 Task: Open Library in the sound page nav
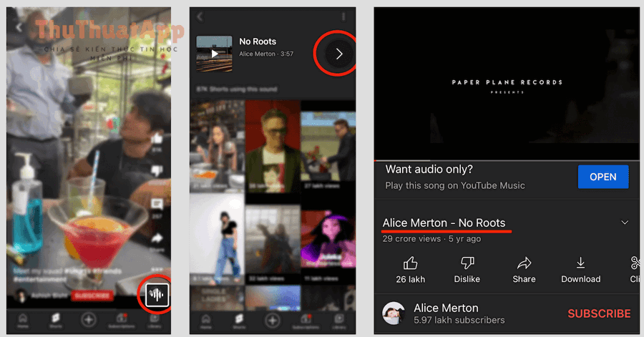339,321
